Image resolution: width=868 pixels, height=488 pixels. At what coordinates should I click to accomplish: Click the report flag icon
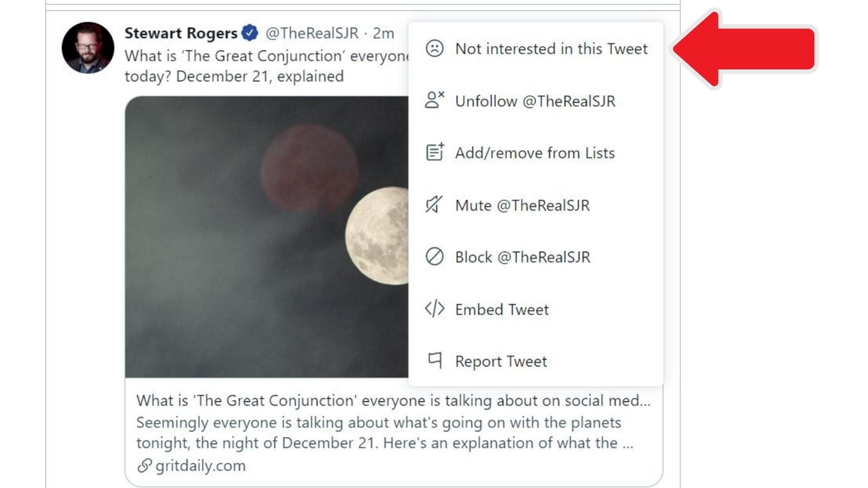(435, 361)
